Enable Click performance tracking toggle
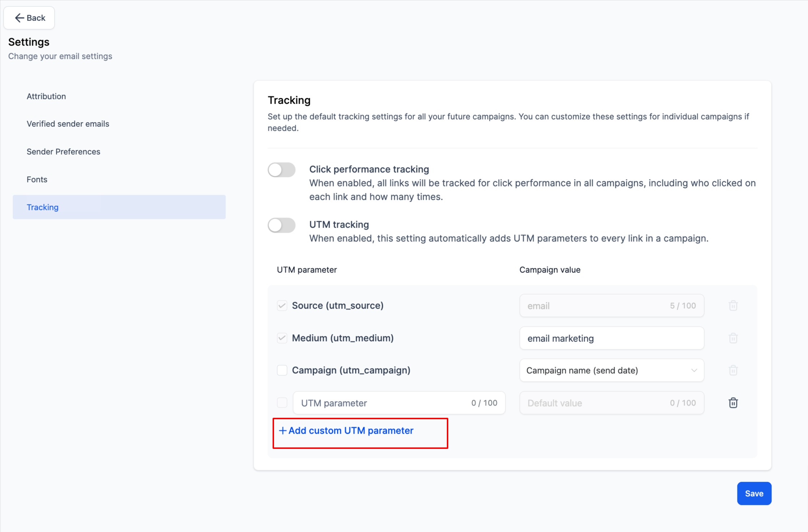Viewport: 808px width, 532px height. 281,170
